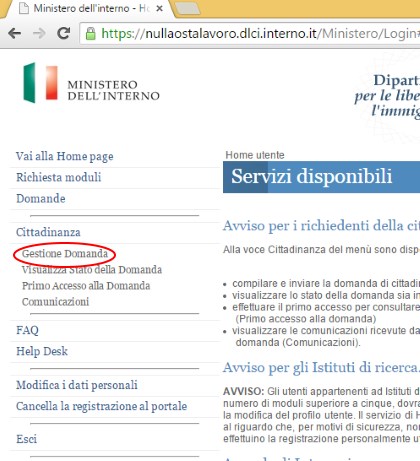Close the Ministero dell'interno tab

click(x=159, y=9)
